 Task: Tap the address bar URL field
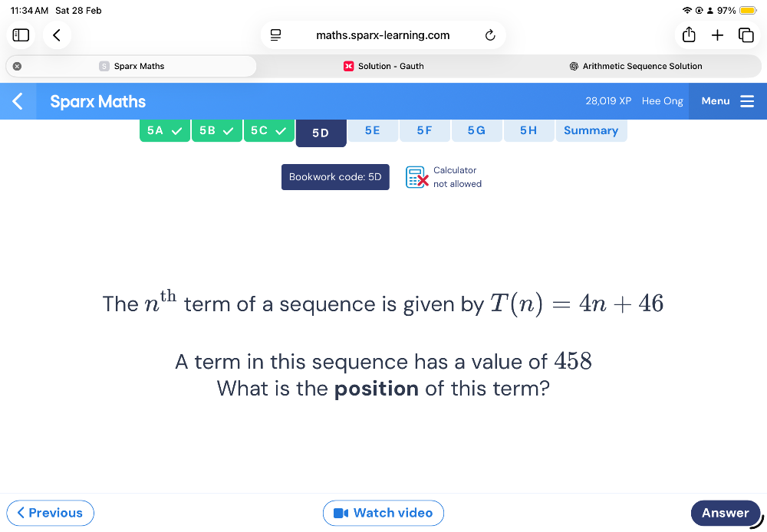click(383, 35)
